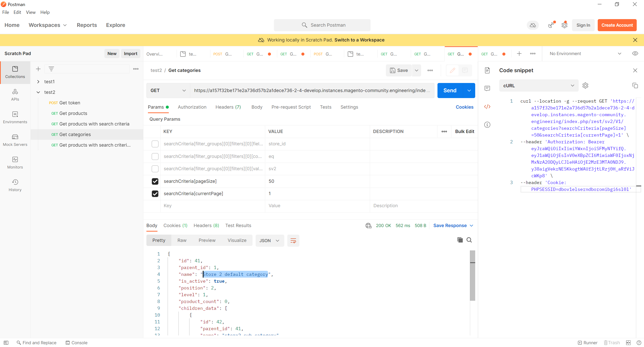Click Switch to a Workspace link
Image resolution: width=644 pixels, height=347 pixels.
359,40
